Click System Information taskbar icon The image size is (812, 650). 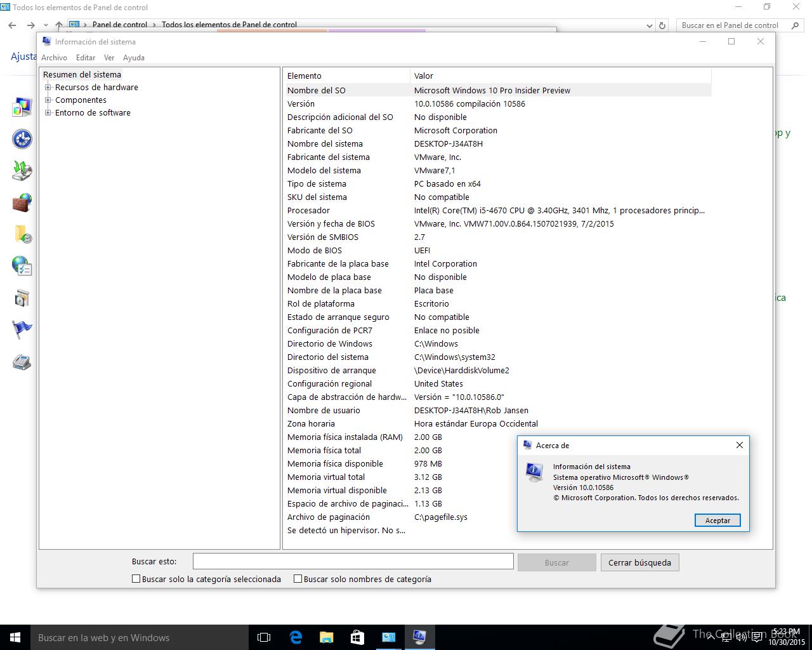coord(419,637)
